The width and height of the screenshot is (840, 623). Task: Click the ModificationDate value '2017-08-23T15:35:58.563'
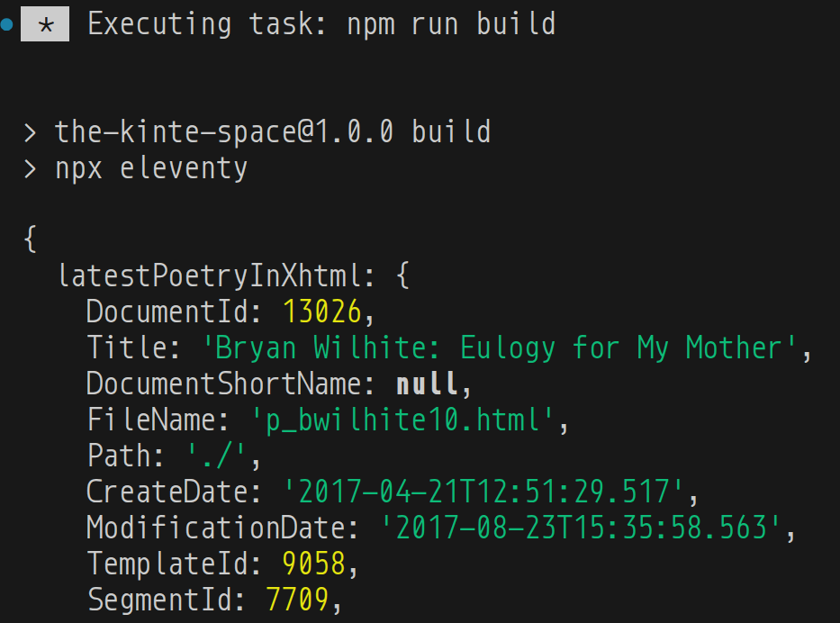coord(581,528)
